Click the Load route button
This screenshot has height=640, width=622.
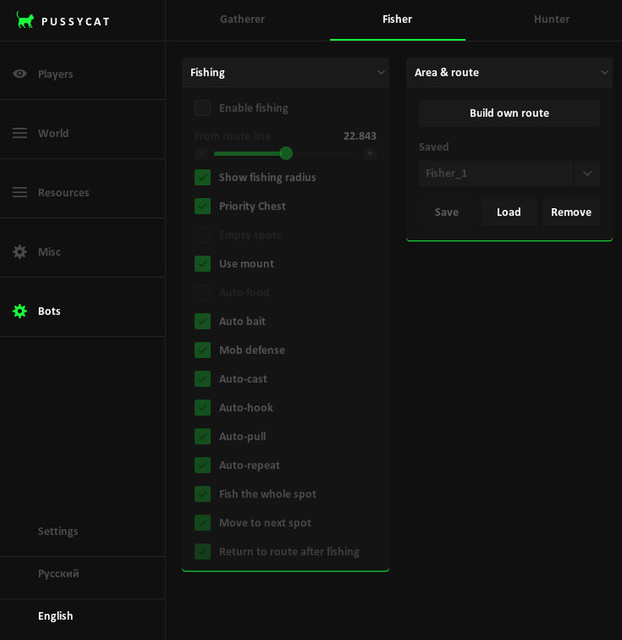[x=509, y=212]
